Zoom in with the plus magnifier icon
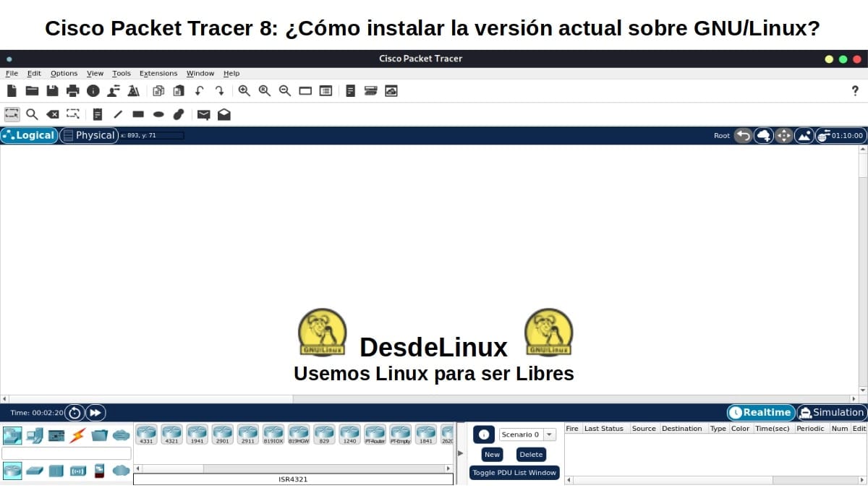This screenshot has height=488, width=868. [x=244, y=90]
